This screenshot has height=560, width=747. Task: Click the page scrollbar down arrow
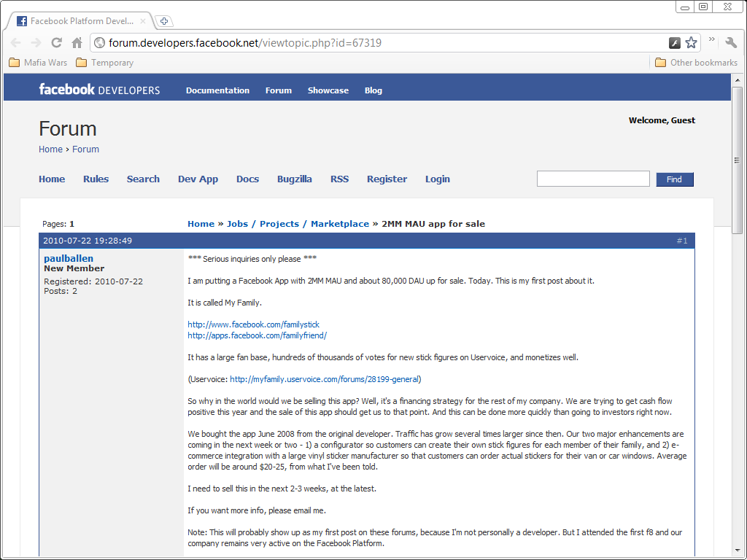coord(737,551)
